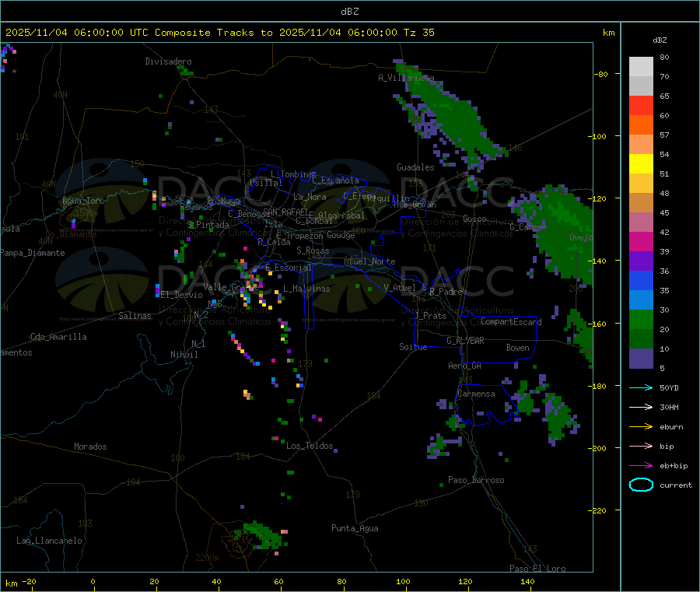Click the Agua_Toro map label
Screen dimensions: 700x592
(83, 201)
